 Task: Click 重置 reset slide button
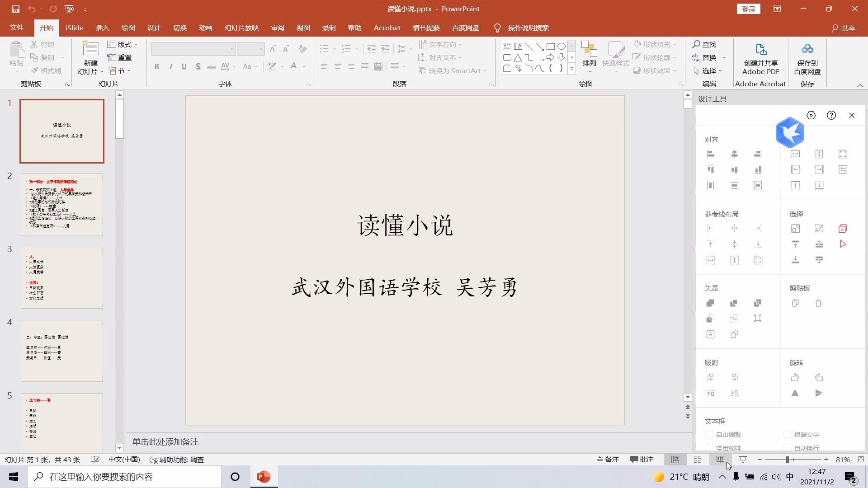[120, 57]
